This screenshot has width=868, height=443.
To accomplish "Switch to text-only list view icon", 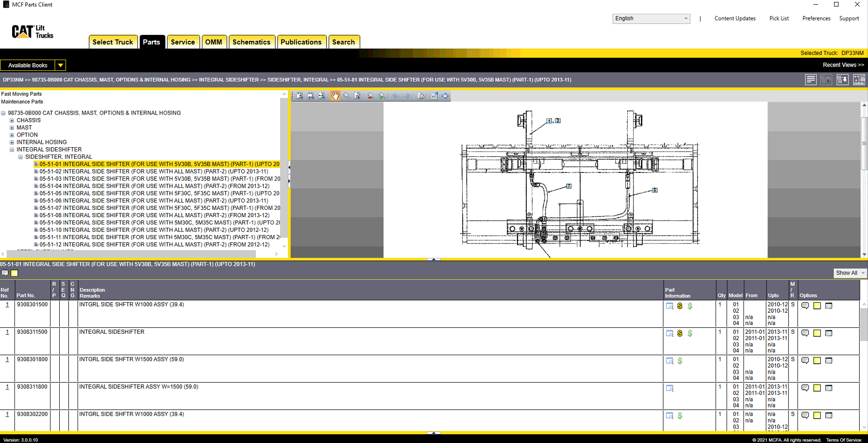I will click(810, 80).
